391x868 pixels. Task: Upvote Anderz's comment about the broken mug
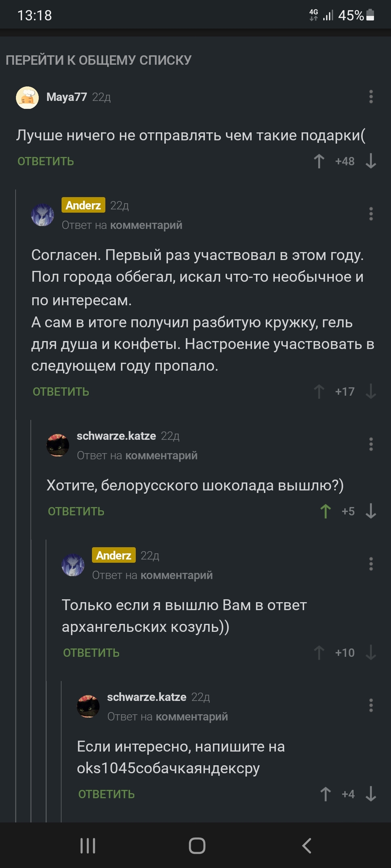point(319,392)
